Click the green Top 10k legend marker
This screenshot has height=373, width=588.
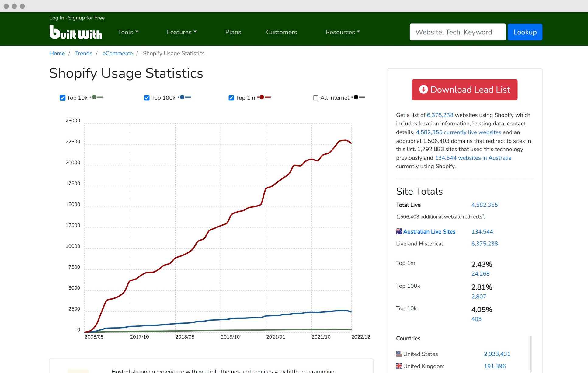pos(95,97)
